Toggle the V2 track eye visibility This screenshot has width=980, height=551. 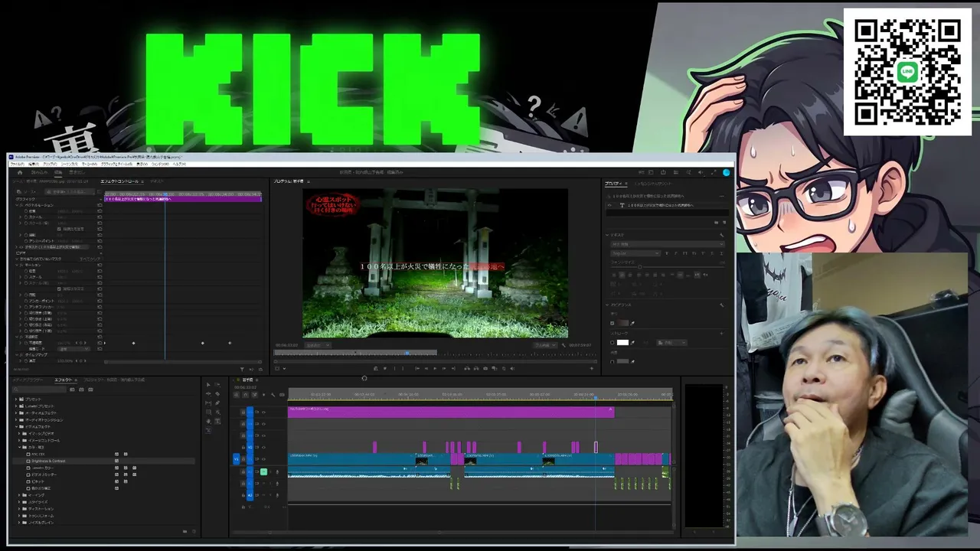(x=264, y=447)
